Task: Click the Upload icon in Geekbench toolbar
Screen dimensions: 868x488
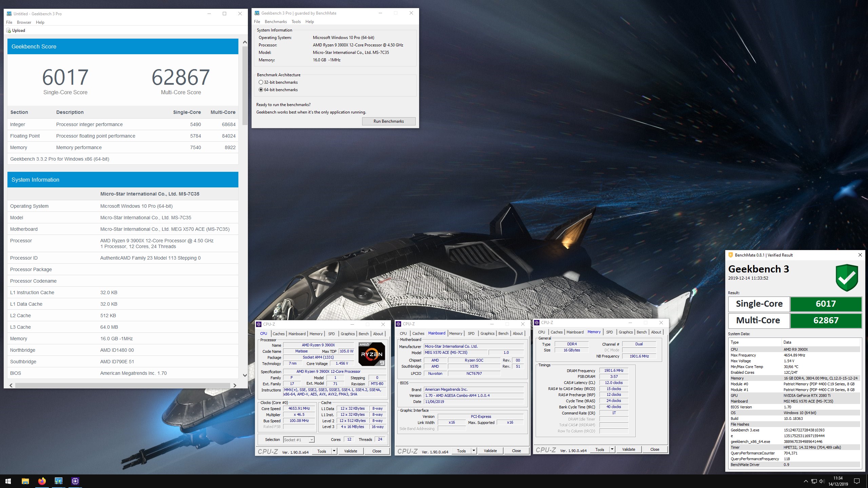Action: coord(8,30)
